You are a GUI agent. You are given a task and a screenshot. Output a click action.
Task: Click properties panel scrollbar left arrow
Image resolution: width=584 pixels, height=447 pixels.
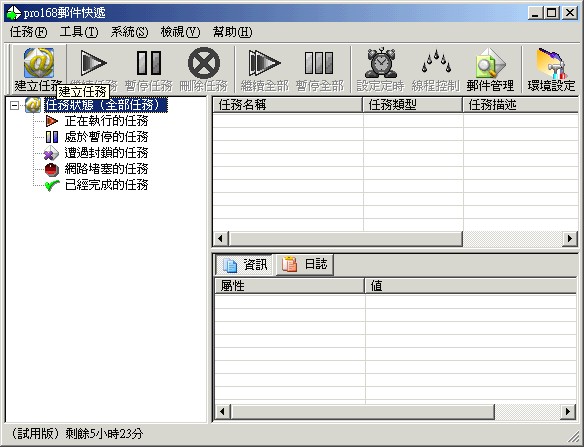tap(222, 412)
